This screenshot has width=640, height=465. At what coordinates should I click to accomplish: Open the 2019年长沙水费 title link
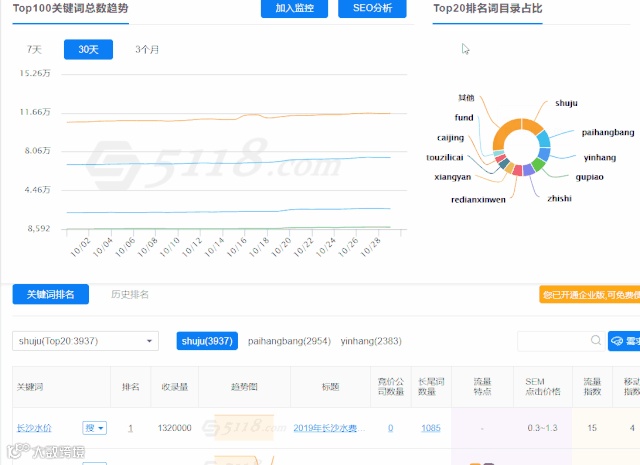pyautogui.click(x=329, y=428)
